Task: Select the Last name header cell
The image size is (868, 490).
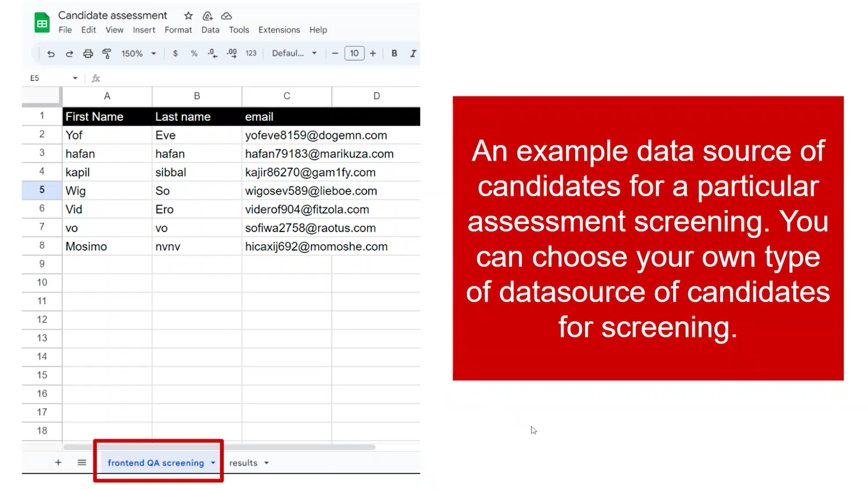Action: (197, 117)
